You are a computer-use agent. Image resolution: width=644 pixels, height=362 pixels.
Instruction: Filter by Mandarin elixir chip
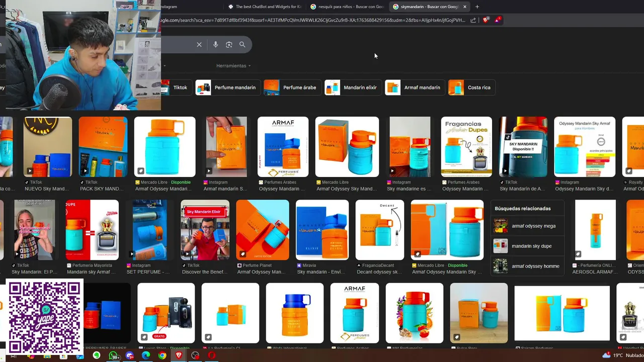coord(353,87)
